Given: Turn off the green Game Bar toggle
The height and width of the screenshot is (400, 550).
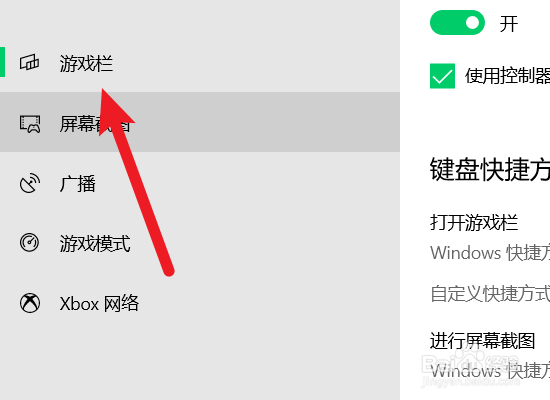Looking at the screenshot, I should 457,23.
